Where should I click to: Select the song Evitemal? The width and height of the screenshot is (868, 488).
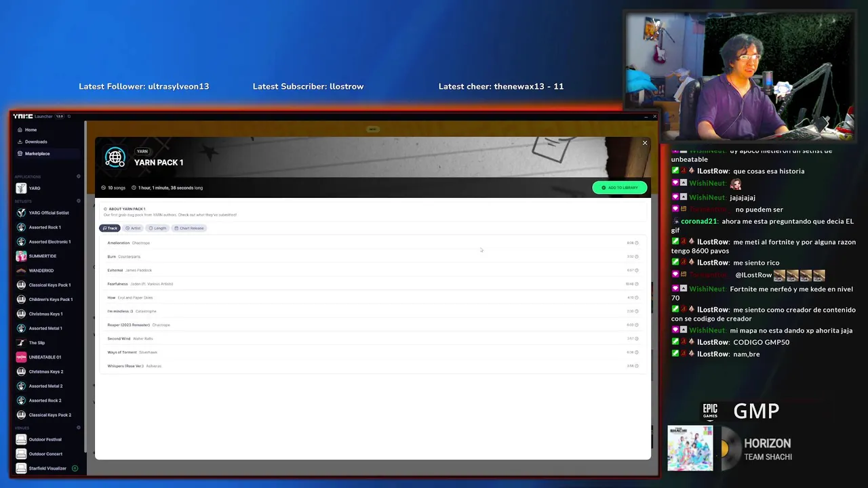click(x=372, y=270)
